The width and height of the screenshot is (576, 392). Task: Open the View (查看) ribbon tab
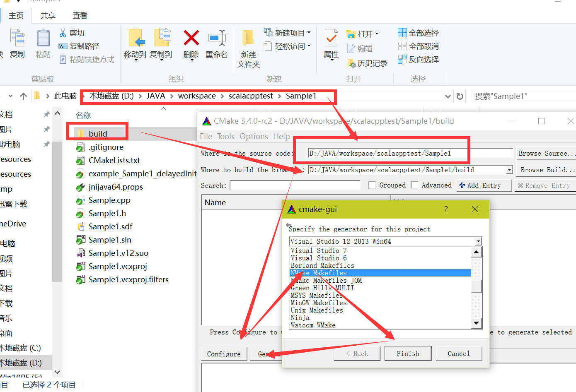click(80, 15)
